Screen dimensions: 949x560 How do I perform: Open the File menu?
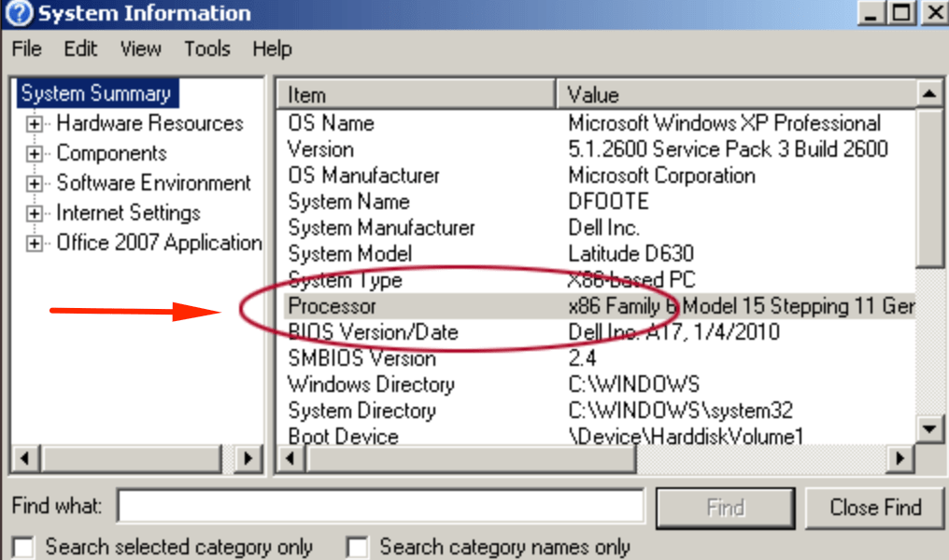point(26,49)
